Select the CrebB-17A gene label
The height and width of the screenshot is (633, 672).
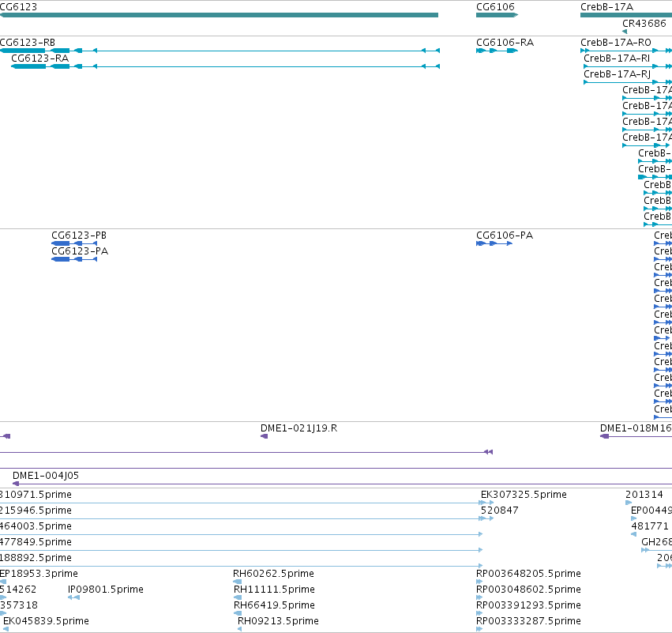coord(607,7)
